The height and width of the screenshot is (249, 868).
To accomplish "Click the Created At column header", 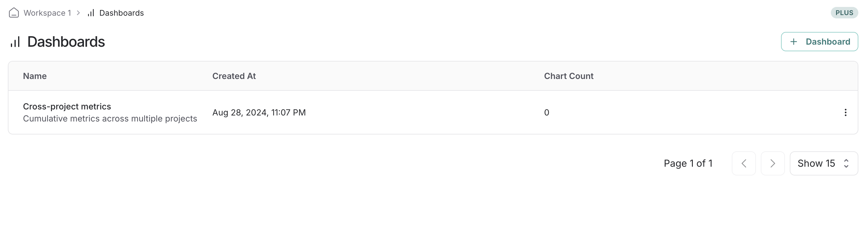I will click(x=234, y=76).
